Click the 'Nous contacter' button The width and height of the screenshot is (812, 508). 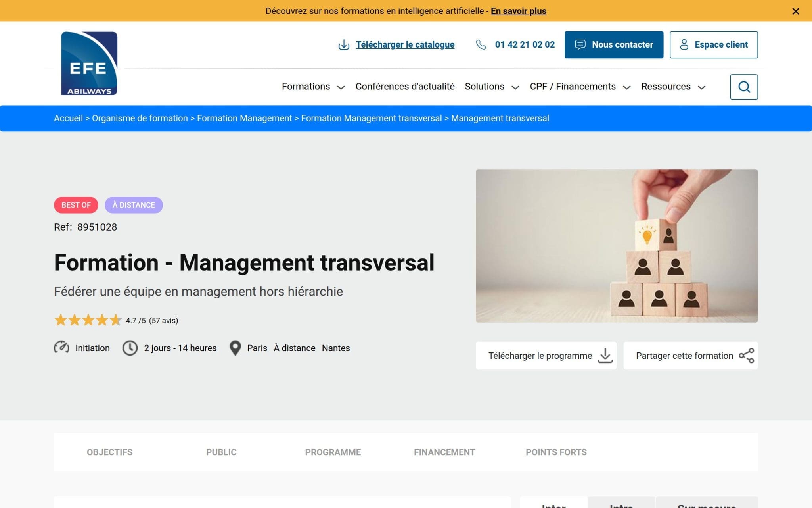coord(614,45)
